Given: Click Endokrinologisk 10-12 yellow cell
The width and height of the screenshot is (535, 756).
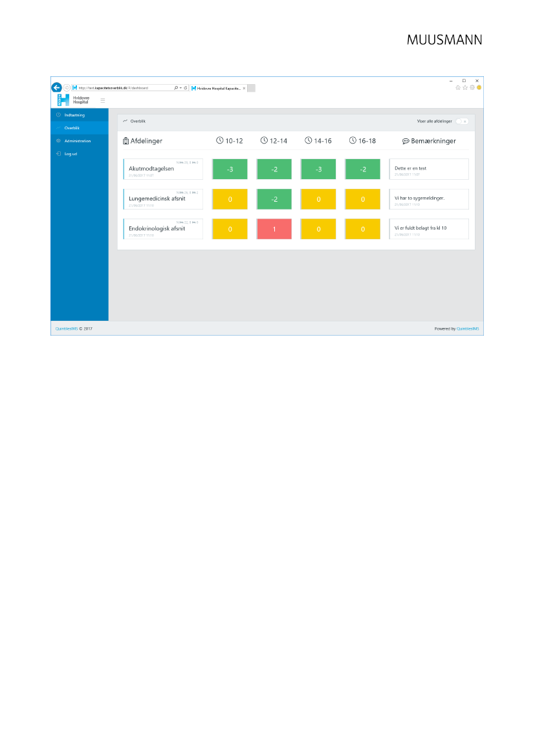Looking at the screenshot, I should tap(230, 229).
